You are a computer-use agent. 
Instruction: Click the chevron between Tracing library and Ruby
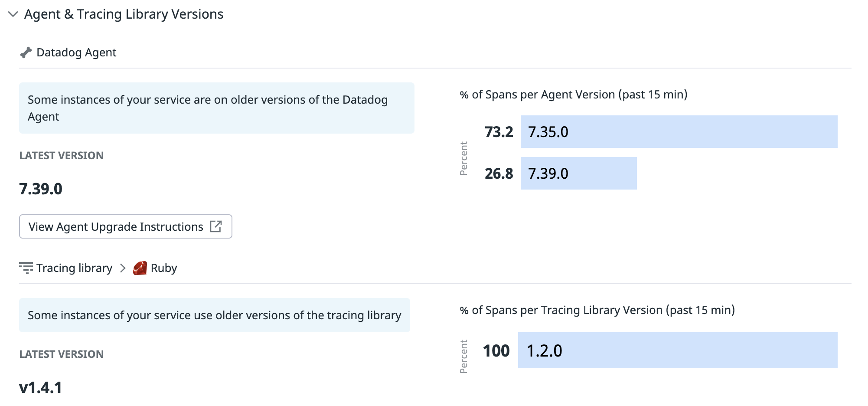tap(123, 268)
